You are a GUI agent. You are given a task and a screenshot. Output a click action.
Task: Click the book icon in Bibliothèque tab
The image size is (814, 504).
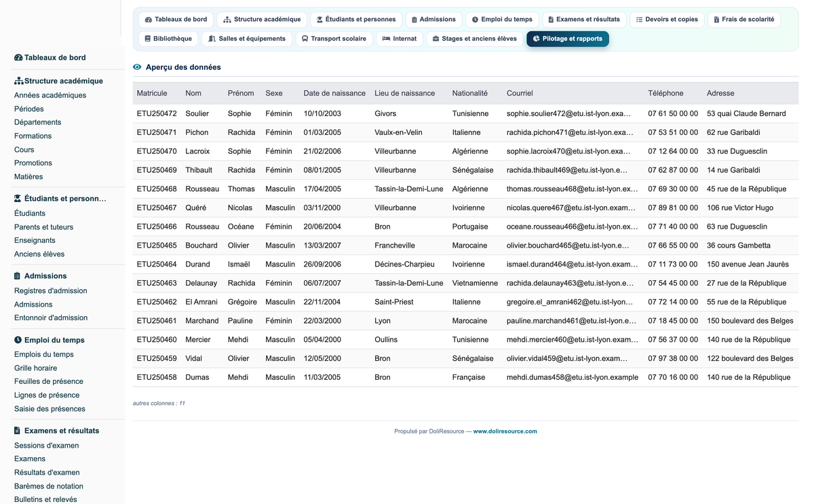coord(147,39)
